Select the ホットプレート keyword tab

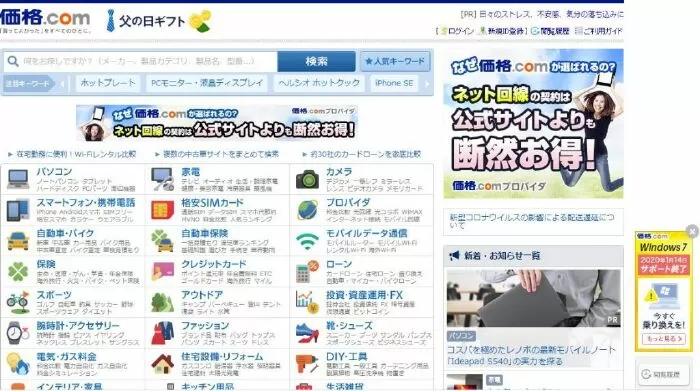click(x=108, y=83)
